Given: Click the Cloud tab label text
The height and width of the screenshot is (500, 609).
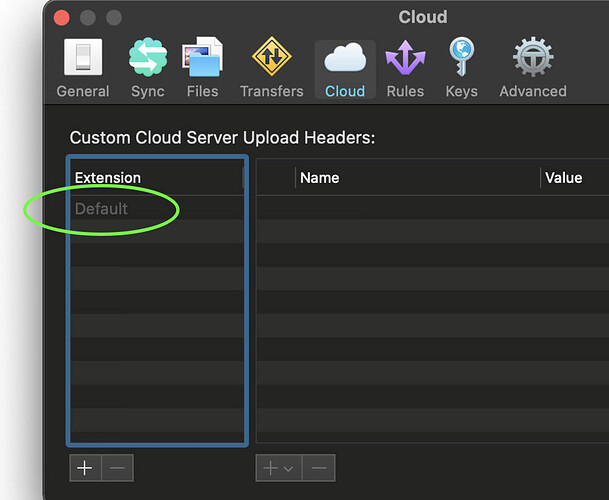Looking at the screenshot, I should click(x=345, y=91).
